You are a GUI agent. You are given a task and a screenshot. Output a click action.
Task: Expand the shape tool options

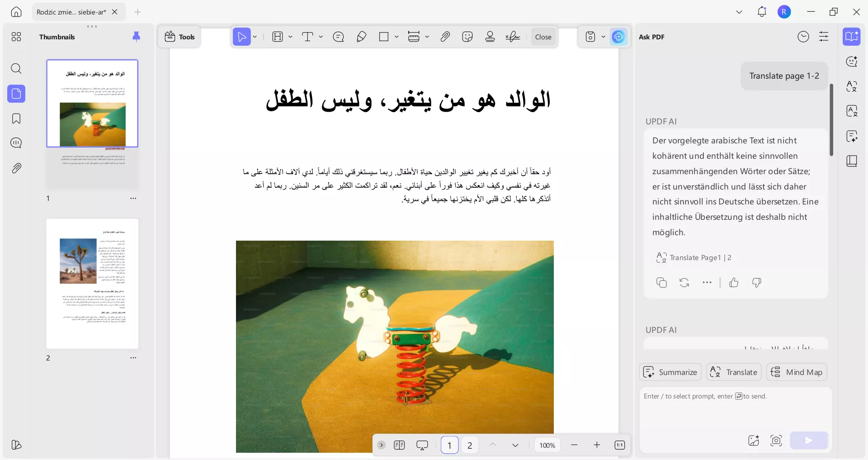tap(396, 37)
